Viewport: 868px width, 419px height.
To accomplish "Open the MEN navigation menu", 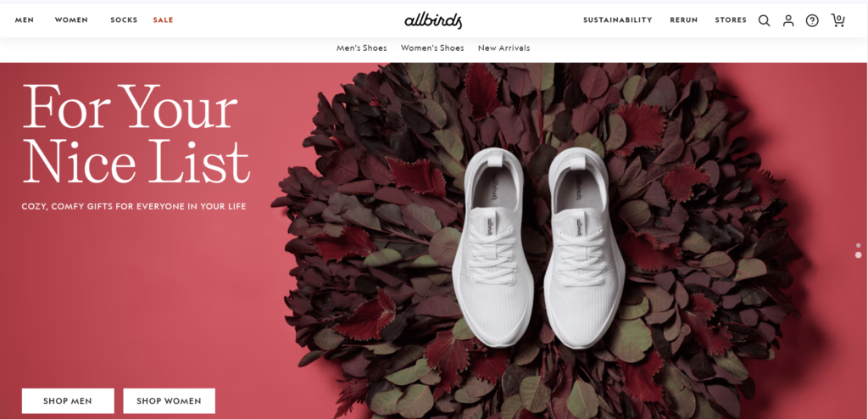I will (x=25, y=20).
